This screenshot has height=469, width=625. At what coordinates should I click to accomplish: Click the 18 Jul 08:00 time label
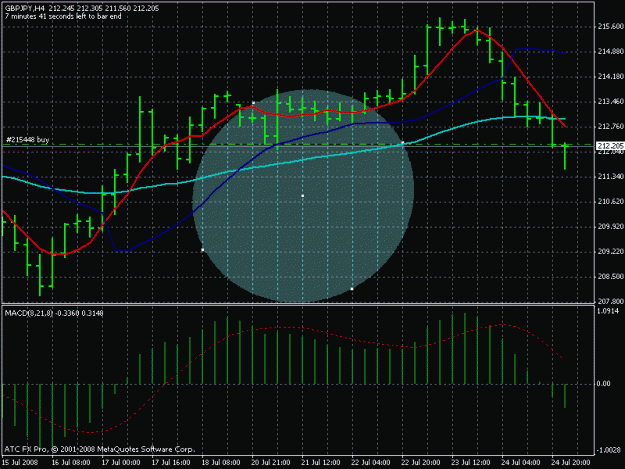coord(221,463)
